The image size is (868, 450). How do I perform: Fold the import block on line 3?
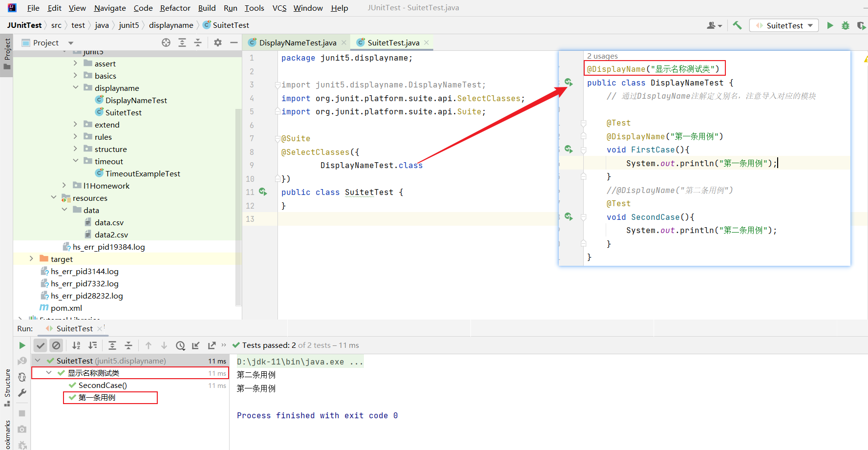pyautogui.click(x=277, y=85)
